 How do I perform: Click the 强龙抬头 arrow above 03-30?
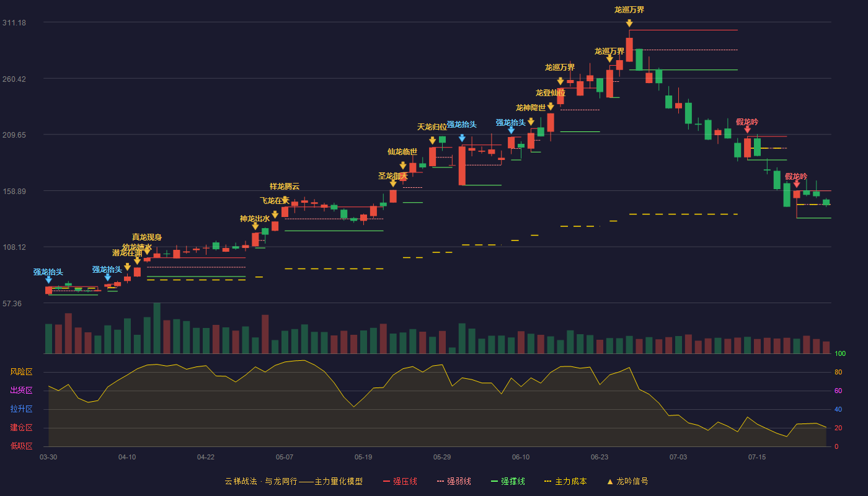tap(48, 280)
